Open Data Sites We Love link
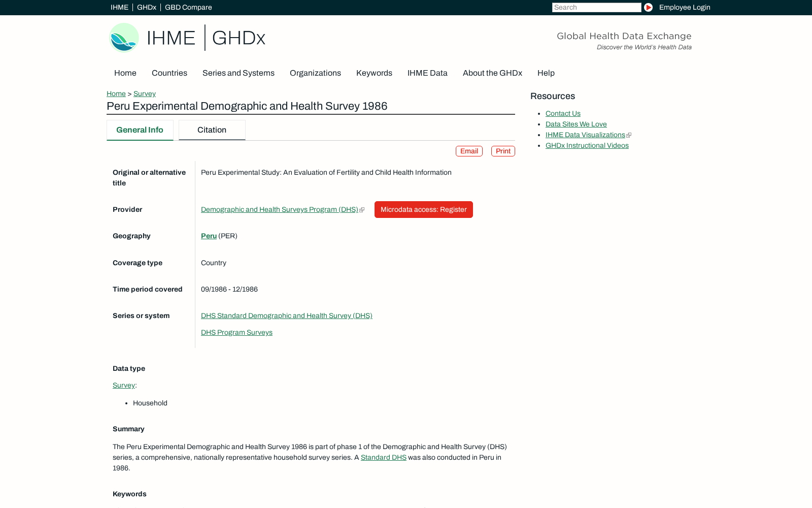Image resolution: width=812 pixels, height=508 pixels. pos(576,124)
